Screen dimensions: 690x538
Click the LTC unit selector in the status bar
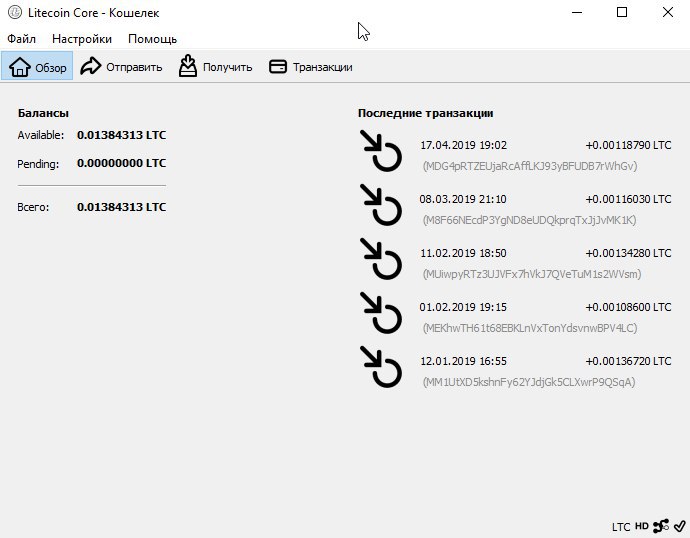(x=621, y=527)
